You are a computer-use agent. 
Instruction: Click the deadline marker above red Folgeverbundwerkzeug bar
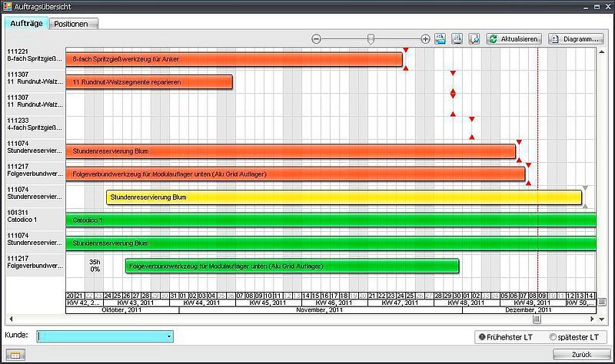coord(528,165)
